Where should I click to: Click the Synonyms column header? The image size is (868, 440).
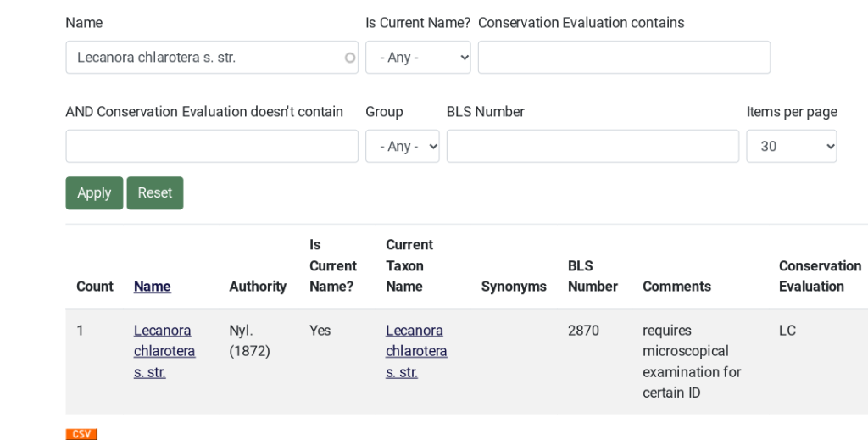[x=514, y=287]
